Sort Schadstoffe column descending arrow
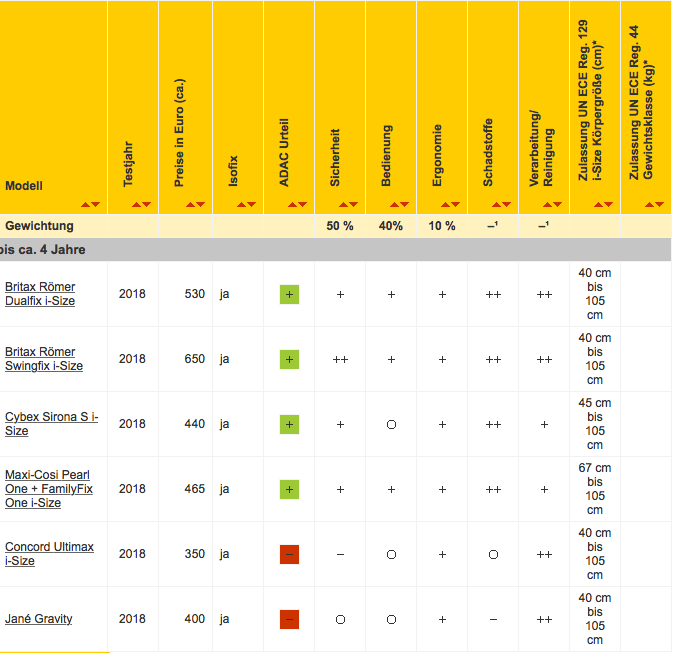Image resolution: width=673 pixels, height=653 pixels. [506, 204]
